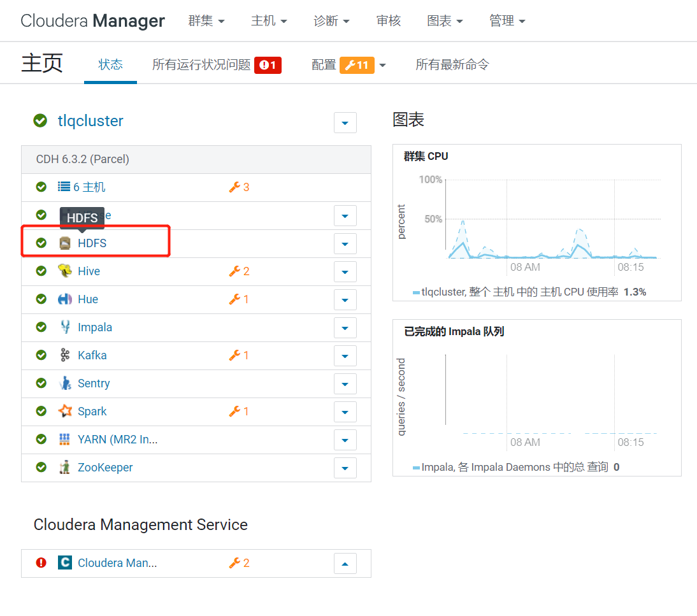This screenshot has height=616, width=697.
Task: Click Spark's wrench configuration issue 1
Action: [x=239, y=411]
